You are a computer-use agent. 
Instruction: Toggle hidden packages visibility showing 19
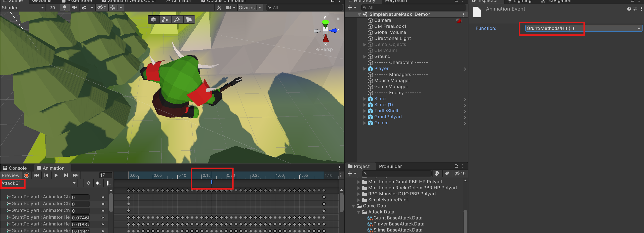coord(460,173)
